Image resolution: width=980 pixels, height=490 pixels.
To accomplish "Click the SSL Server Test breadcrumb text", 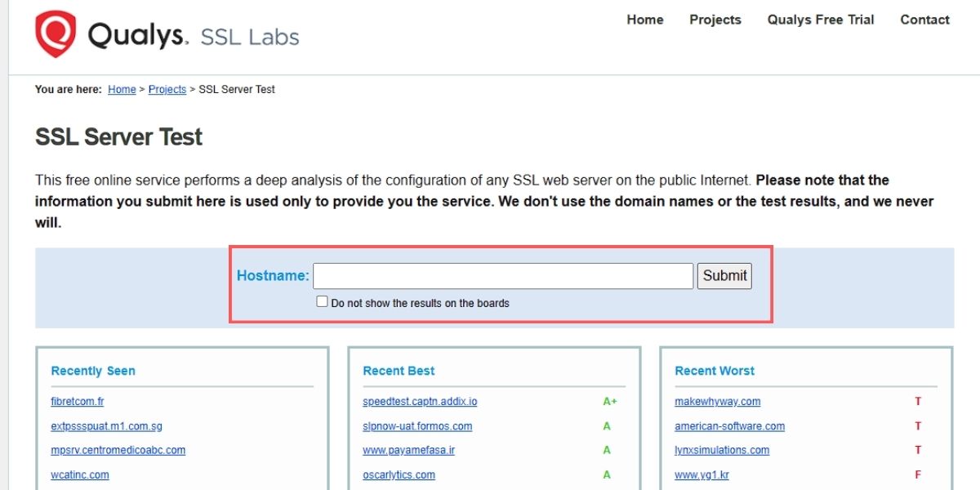I will (x=237, y=90).
